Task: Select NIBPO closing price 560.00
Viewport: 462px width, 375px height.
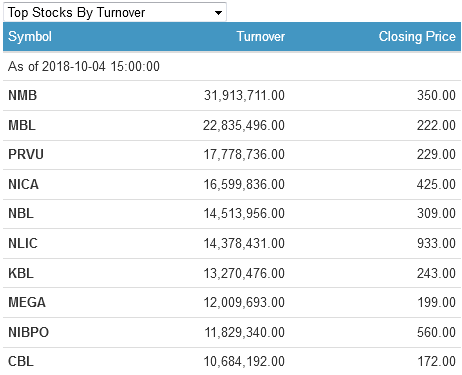Action: tap(436, 332)
